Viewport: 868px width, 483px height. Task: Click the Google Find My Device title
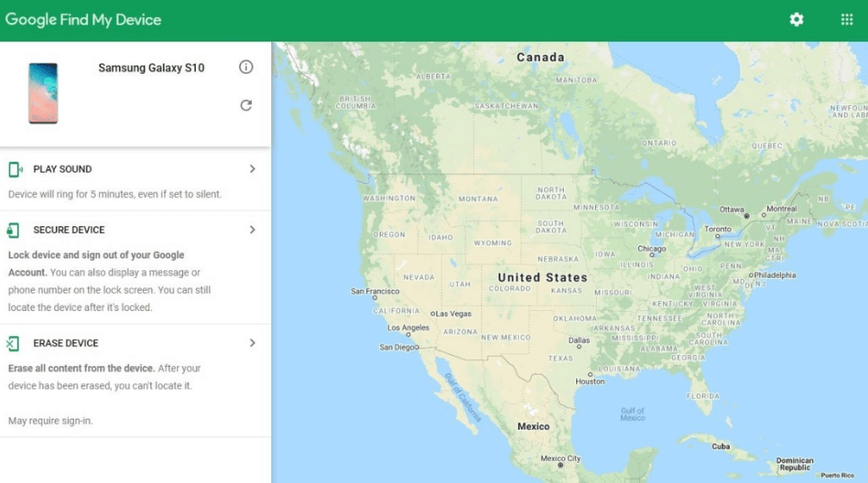click(83, 19)
